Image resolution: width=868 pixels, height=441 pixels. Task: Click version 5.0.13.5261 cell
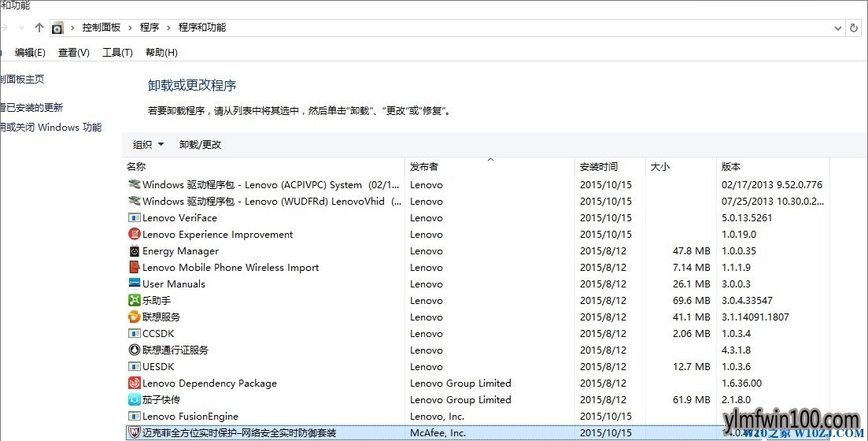point(747,217)
